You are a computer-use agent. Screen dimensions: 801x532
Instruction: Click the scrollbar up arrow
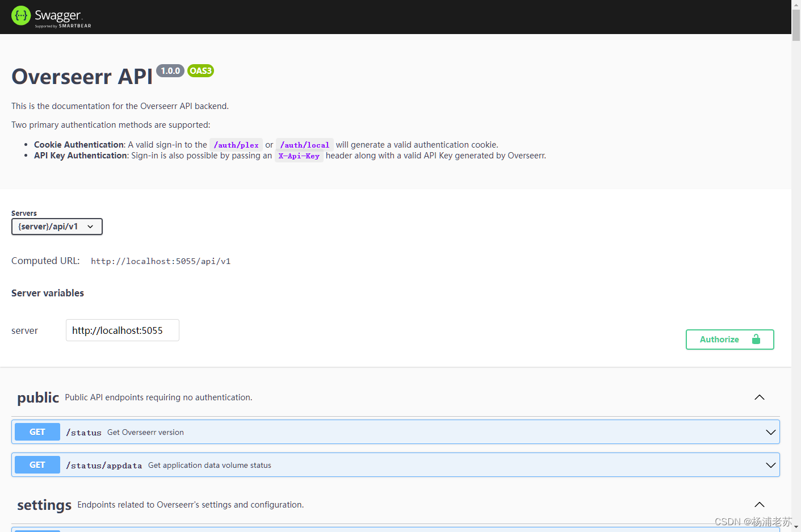coord(796,3)
